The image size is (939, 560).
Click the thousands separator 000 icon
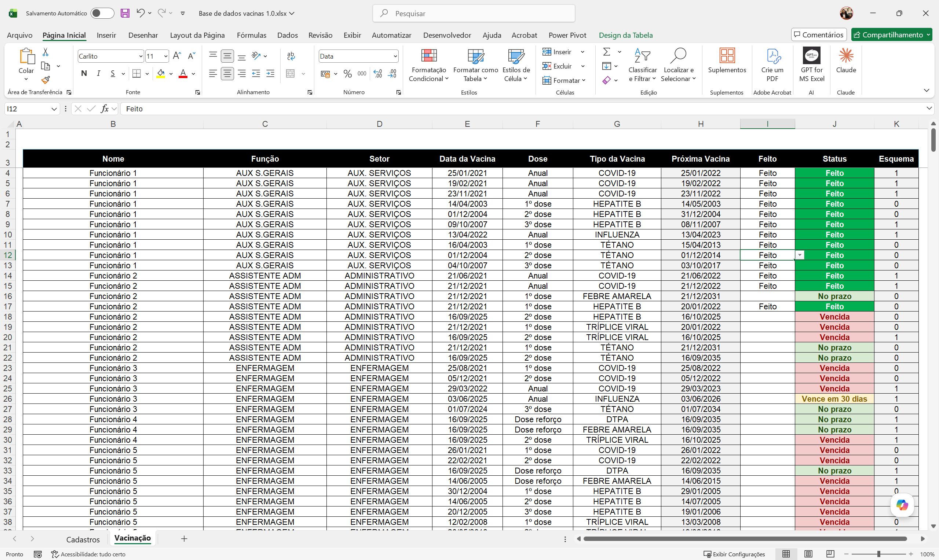coord(362,74)
